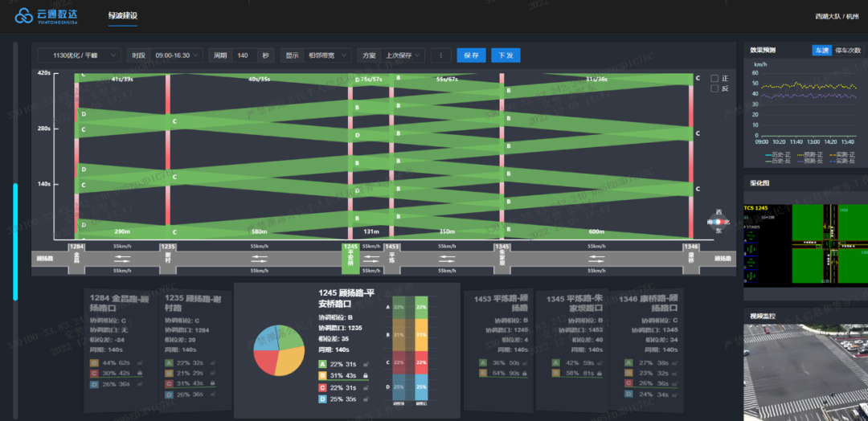The image size is (868, 421).
Task: Click the 41s/39s bandwidth label
Action: (122, 79)
